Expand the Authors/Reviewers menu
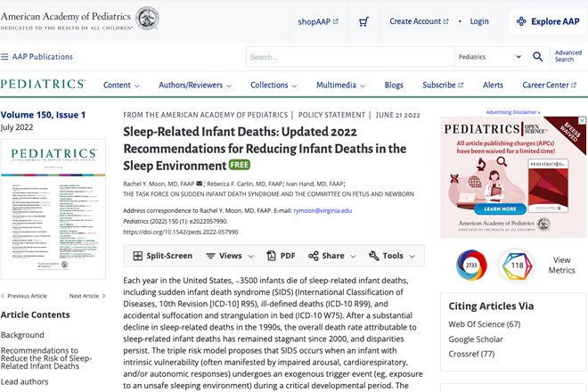 [195, 86]
